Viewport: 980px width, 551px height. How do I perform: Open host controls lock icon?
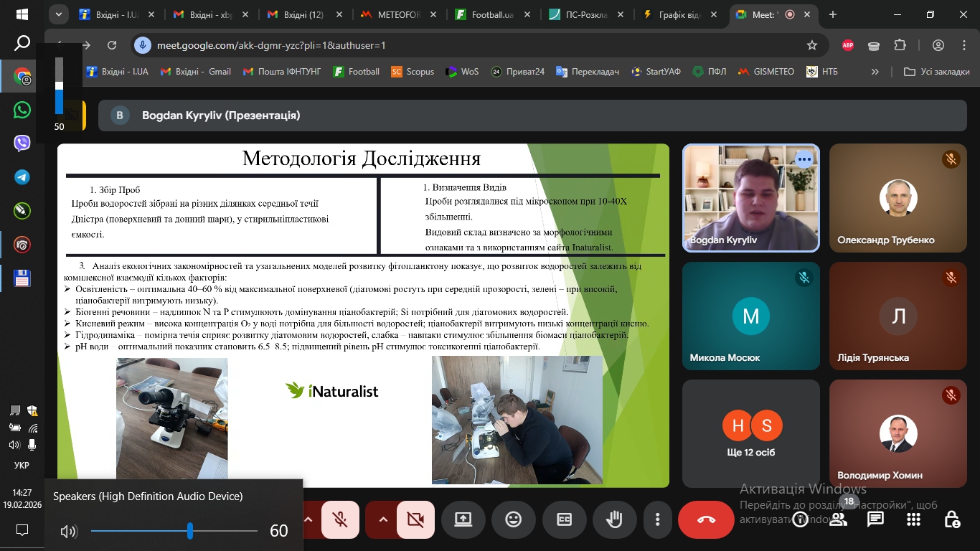[x=951, y=519]
